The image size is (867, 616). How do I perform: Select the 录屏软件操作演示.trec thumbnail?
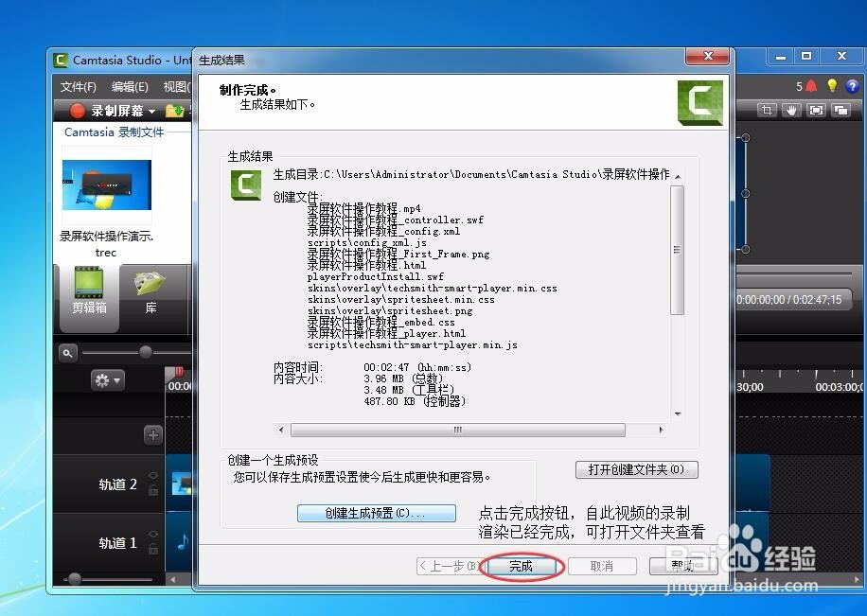[x=107, y=185]
